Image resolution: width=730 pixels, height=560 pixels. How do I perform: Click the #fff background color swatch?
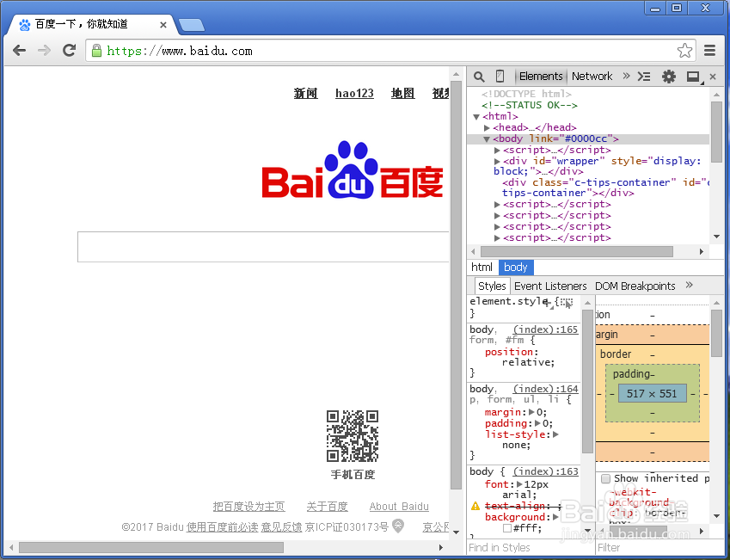pos(507,528)
